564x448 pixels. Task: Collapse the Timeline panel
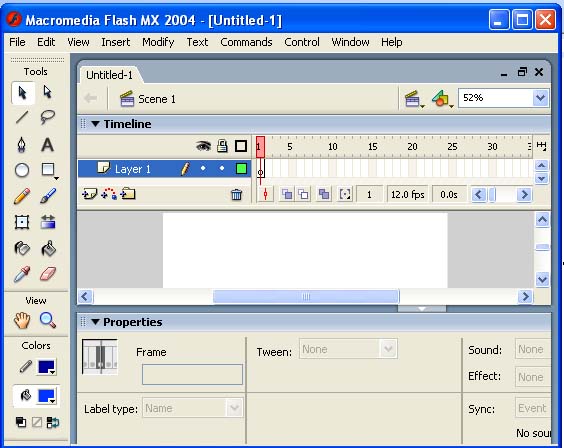tap(95, 124)
